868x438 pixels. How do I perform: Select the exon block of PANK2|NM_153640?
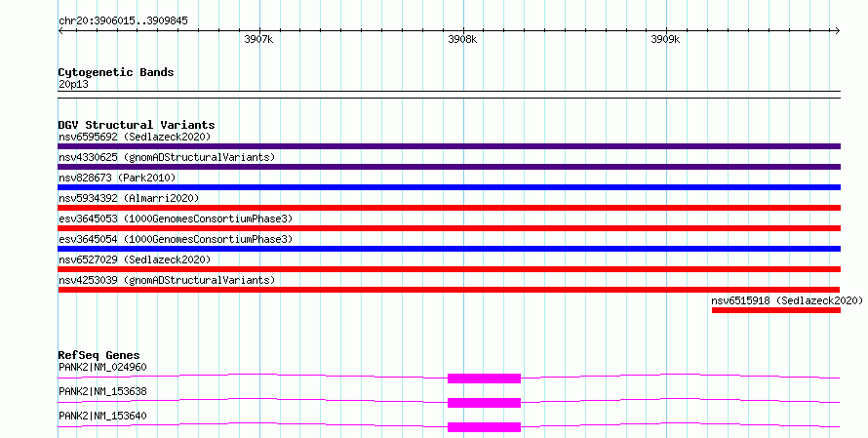tap(485, 427)
